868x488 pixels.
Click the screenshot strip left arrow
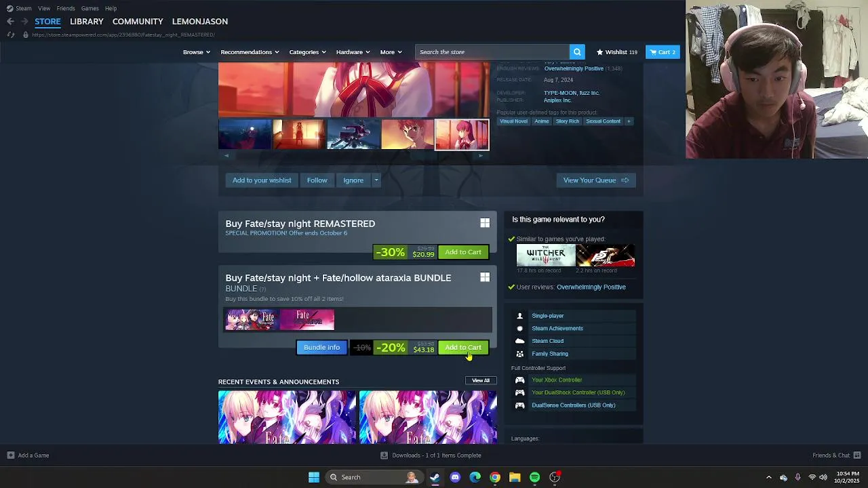[x=226, y=156]
